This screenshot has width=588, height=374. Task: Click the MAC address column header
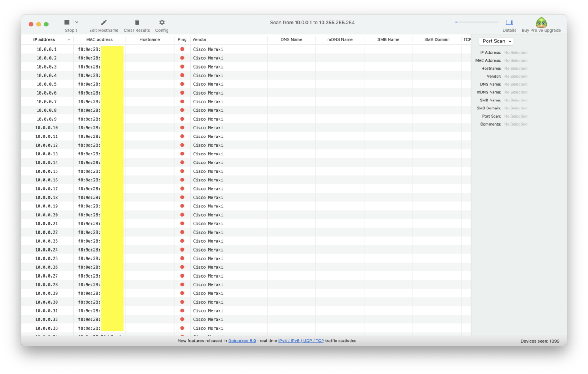(x=99, y=39)
